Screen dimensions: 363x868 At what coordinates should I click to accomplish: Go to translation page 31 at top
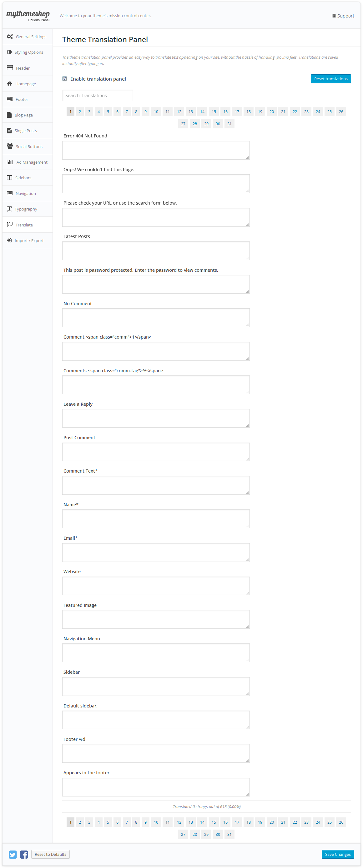[229, 124]
